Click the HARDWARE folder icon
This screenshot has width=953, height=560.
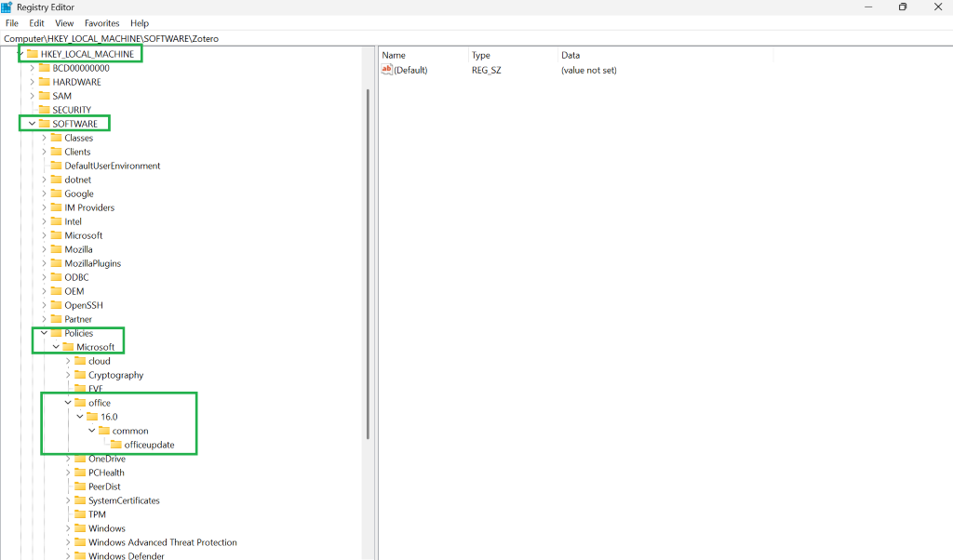pos(45,82)
